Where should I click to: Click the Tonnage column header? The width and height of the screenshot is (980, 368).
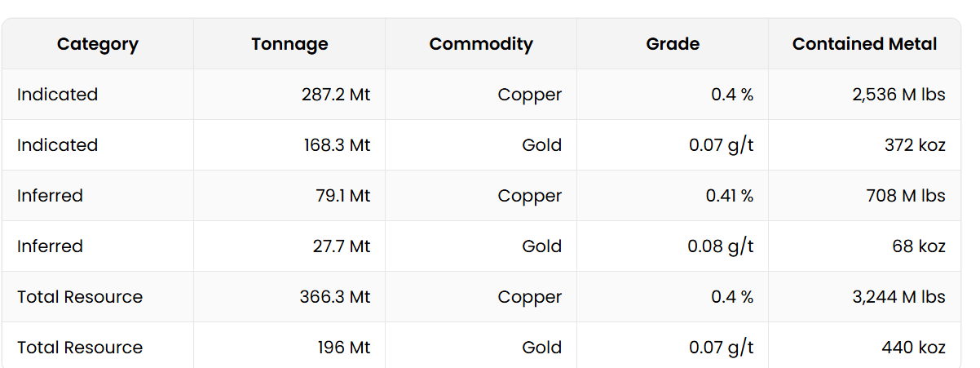[289, 44]
